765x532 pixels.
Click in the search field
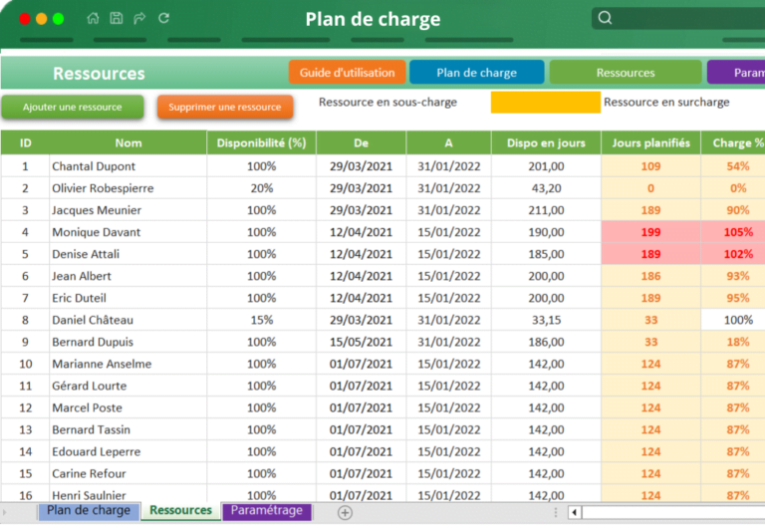point(683,18)
